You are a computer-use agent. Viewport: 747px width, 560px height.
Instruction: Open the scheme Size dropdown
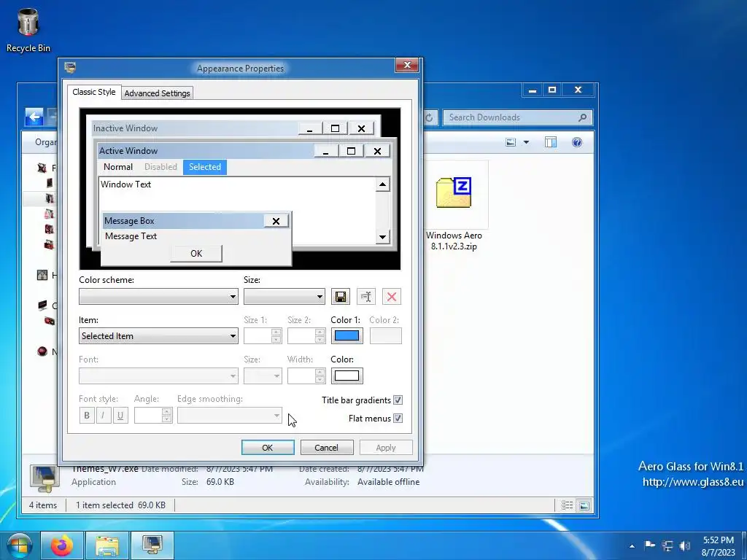coord(285,297)
